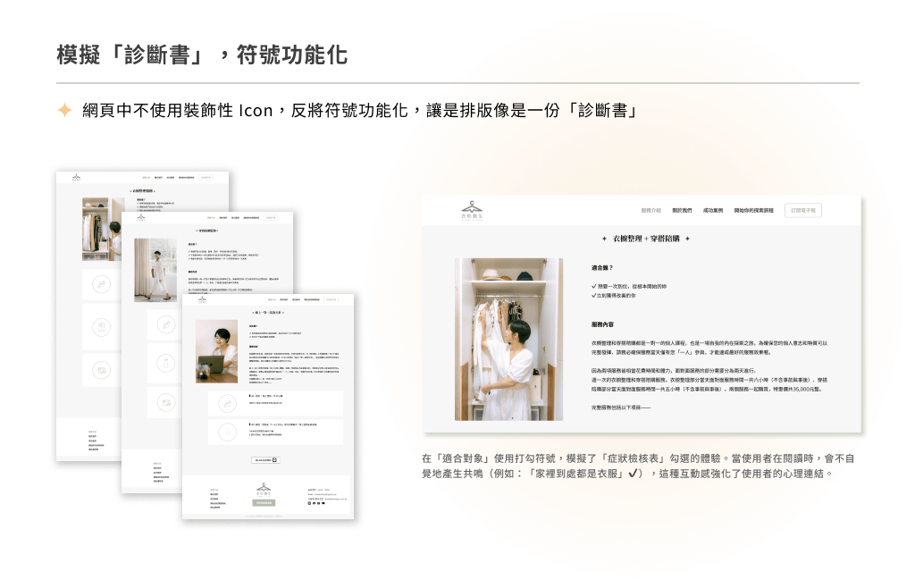Image resolution: width=915 pixels, height=588 pixels.
Task: Click the woman with laptop photo in front mockup
Action: pyautogui.click(x=217, y=351)
